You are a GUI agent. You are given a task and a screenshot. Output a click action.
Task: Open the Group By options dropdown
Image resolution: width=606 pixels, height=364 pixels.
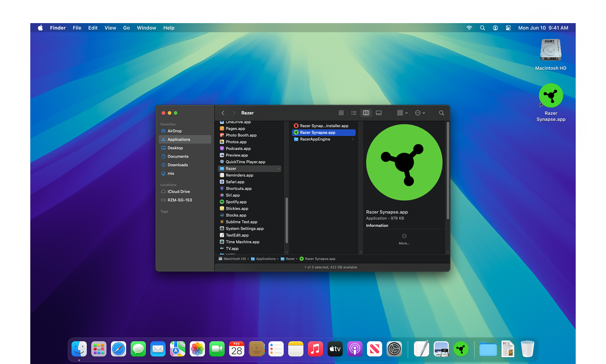pos(402,113)
